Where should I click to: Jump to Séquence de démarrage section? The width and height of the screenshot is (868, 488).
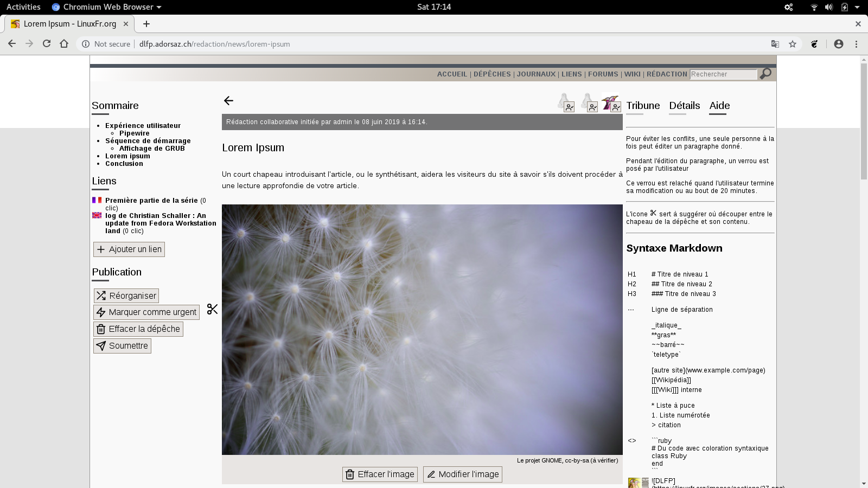[148, 140]
